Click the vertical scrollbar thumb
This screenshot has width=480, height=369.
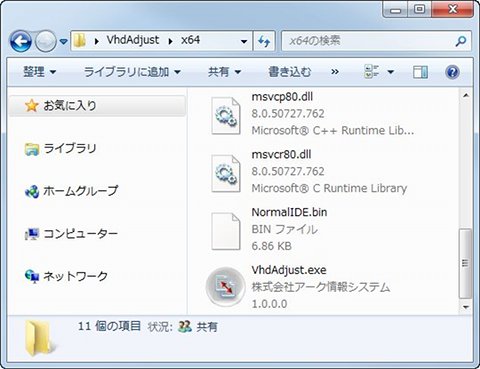click(x=466, y=263)
